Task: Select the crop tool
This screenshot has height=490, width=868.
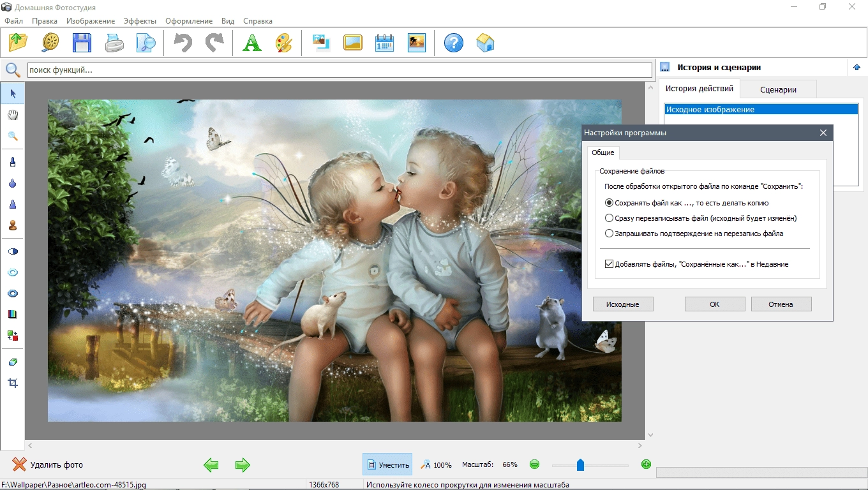Action: [13, 383]
